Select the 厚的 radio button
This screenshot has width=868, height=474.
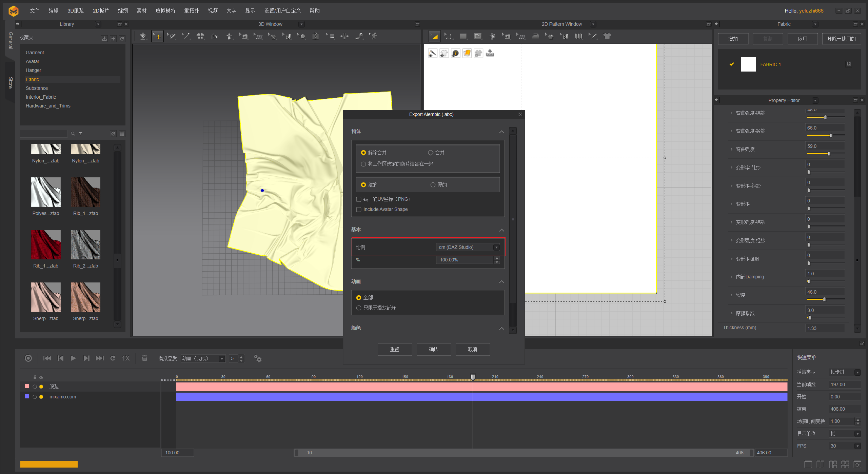433,185
